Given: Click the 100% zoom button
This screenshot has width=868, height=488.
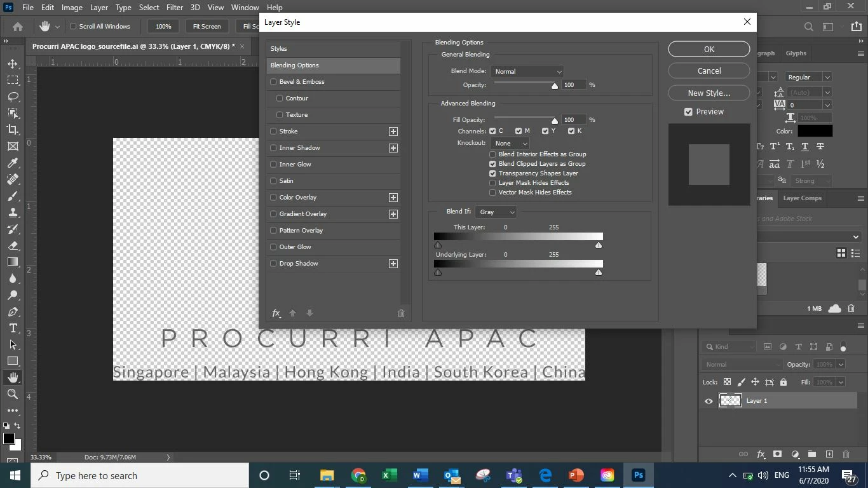Looking at the screenshot, I should [163, 27].
